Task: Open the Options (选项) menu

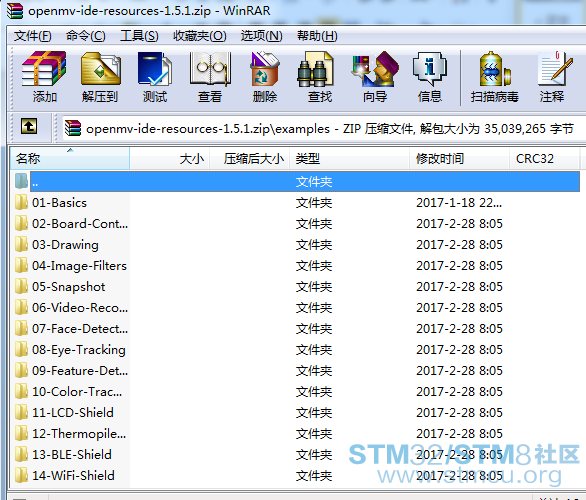Action: 261,36
